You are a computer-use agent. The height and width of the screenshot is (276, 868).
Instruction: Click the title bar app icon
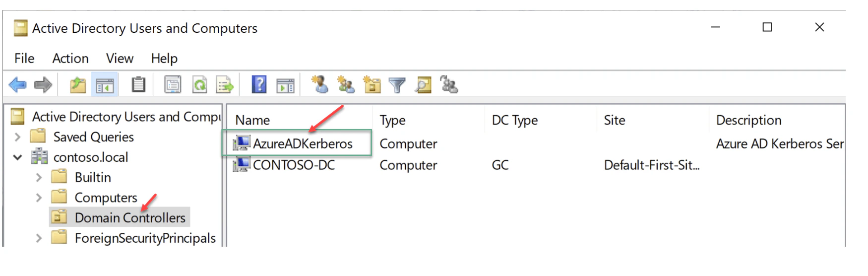(20, 28)
